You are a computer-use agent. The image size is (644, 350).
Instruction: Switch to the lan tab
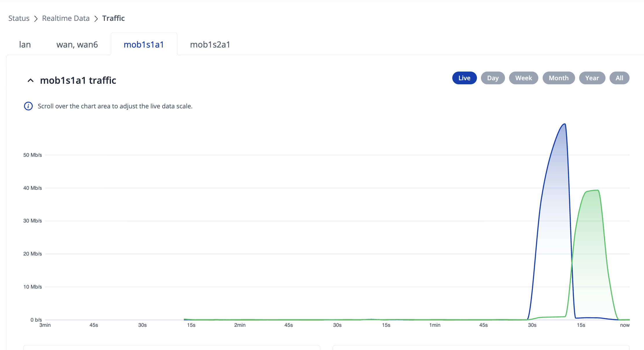(25, 44)
